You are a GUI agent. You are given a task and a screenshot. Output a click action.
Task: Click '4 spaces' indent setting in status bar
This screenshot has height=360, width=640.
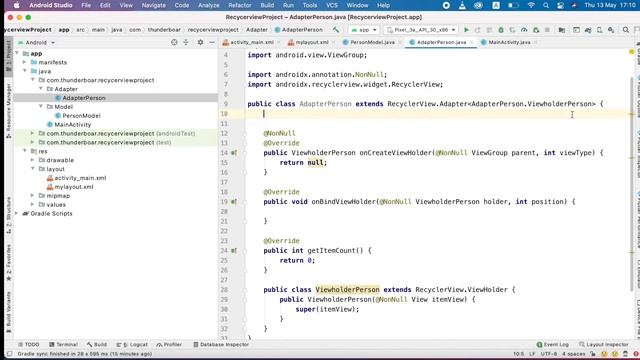[x=573, y=354]
